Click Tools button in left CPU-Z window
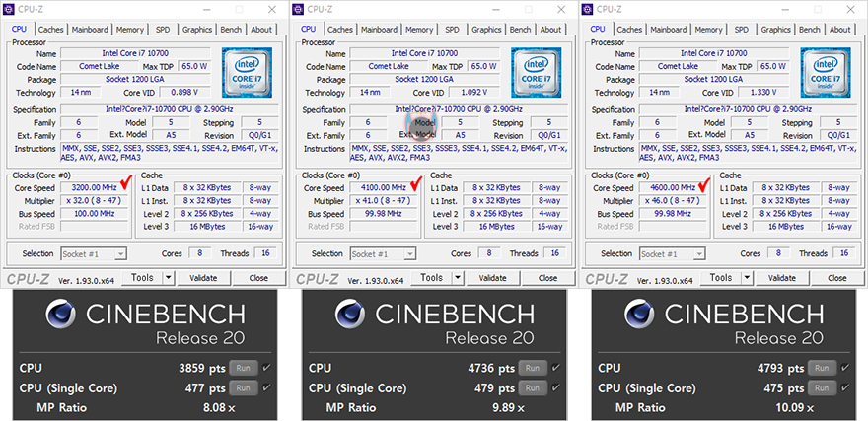This screenshot has height=421, width=868. point(142,278)
